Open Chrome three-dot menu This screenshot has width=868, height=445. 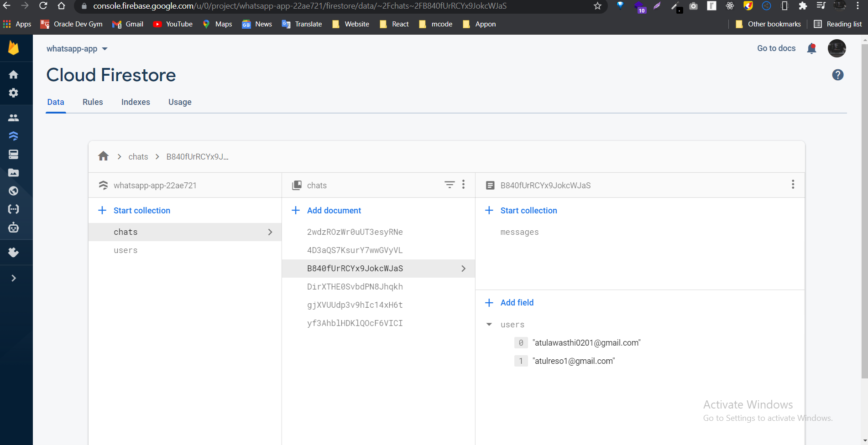858,6
